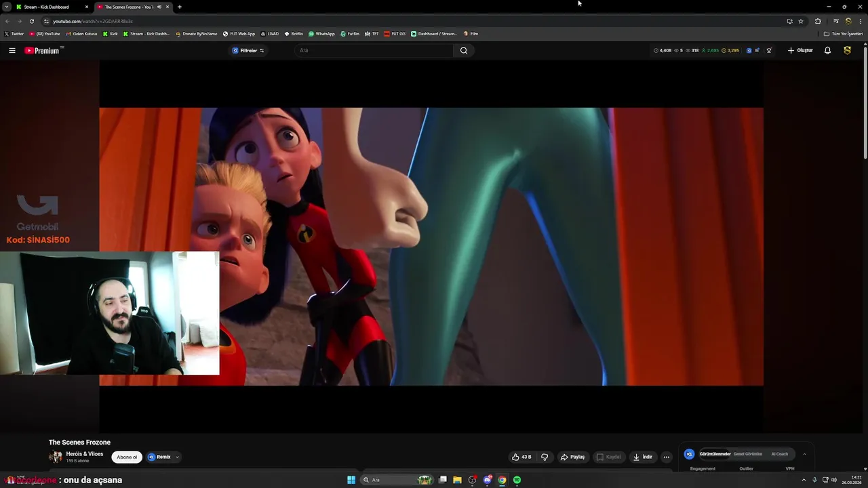
Task: Open the YouTube account avatar menu
Action: coord(847,50)
